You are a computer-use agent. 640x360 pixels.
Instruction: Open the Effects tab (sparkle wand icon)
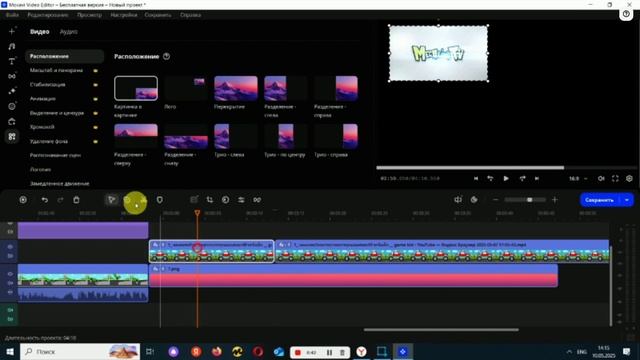coord(12,91)
